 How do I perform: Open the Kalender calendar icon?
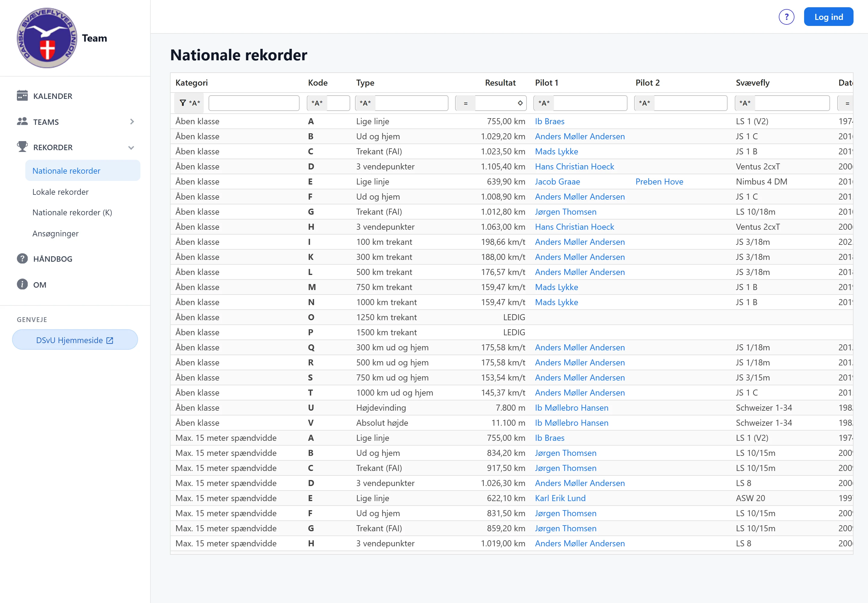[22, 96]
